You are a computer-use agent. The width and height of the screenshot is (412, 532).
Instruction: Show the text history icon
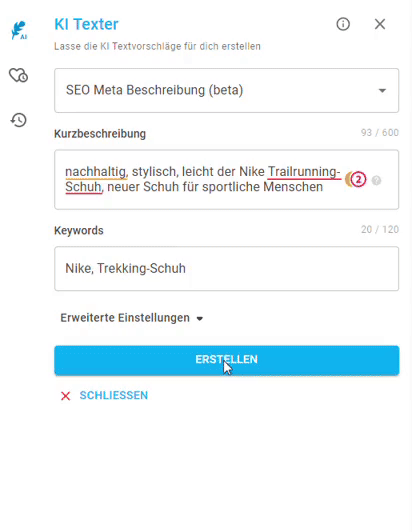pyautogui.click(x=18, y=120)
